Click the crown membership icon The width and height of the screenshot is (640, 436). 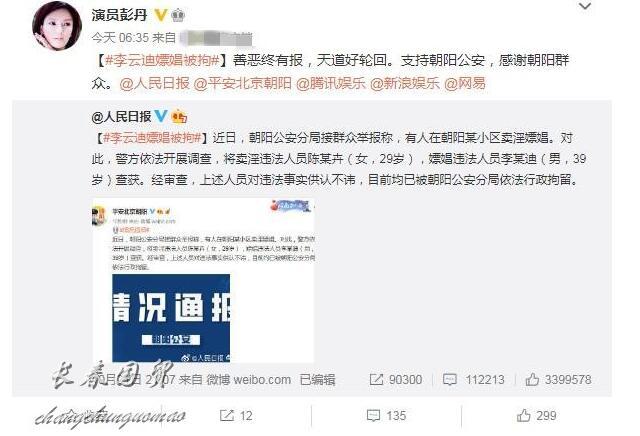point(178,16)
